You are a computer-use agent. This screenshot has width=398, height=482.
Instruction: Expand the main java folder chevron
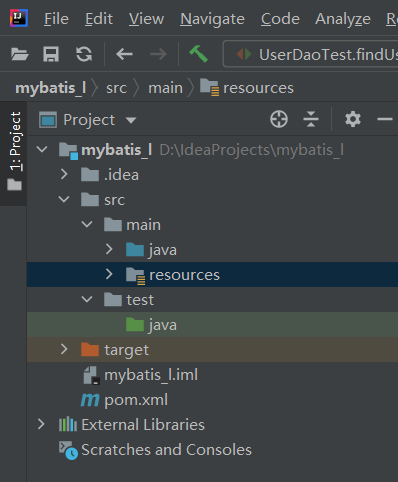click(109, 249)
